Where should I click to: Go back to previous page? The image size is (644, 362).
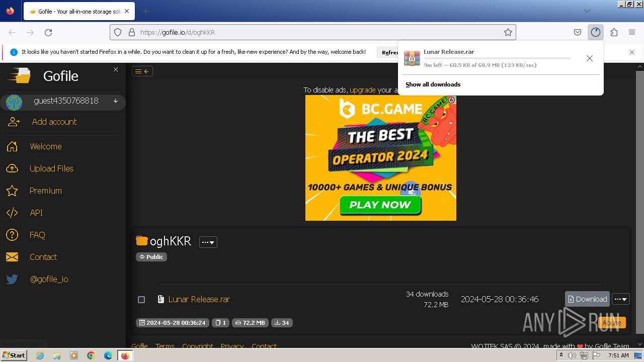click(12, 32)
